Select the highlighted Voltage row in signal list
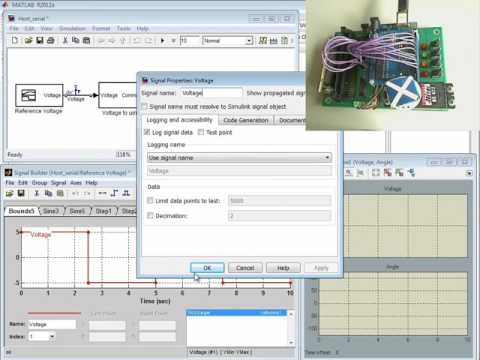The height and width of the screenshot is (360, 480). [236, 313]
